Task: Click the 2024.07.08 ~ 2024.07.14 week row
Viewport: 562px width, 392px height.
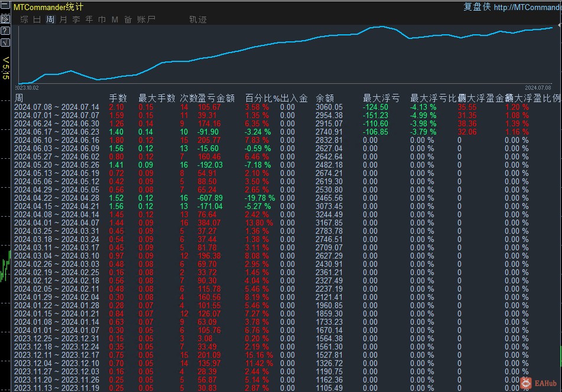Action: coord(57,107)
